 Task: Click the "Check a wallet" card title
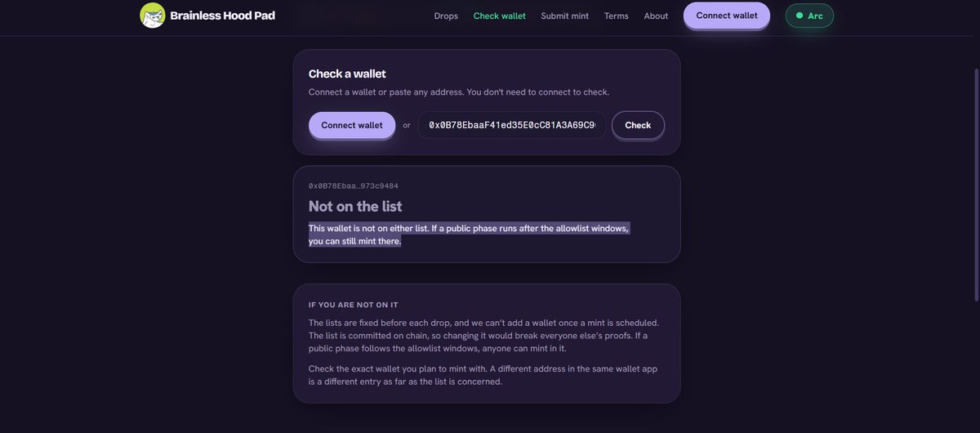tap(347, 74)
